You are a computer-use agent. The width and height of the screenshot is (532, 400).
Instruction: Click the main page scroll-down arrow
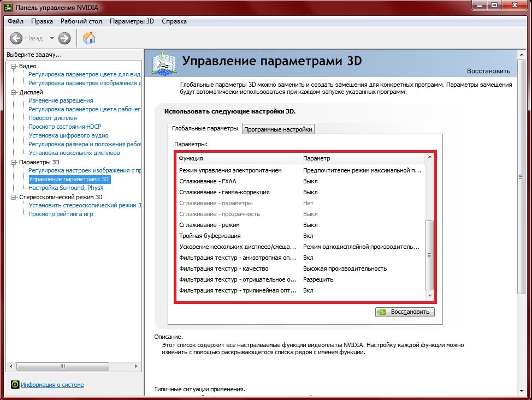522,391
